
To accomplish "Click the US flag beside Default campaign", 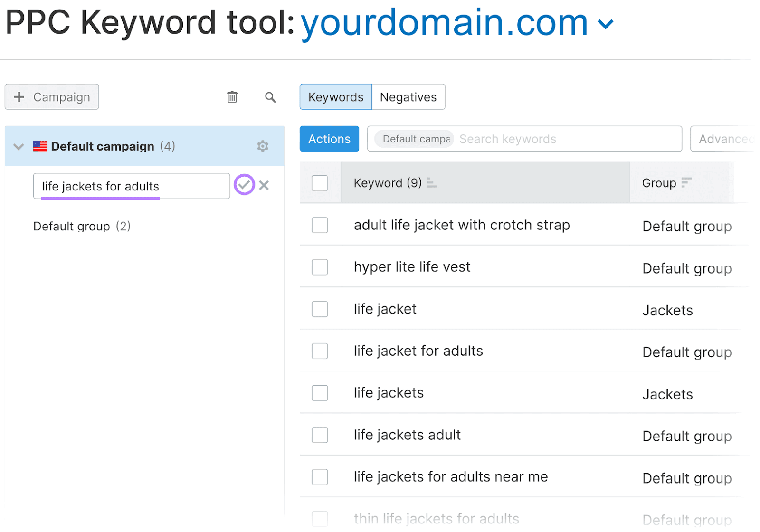I will click(x=40, y=146).
